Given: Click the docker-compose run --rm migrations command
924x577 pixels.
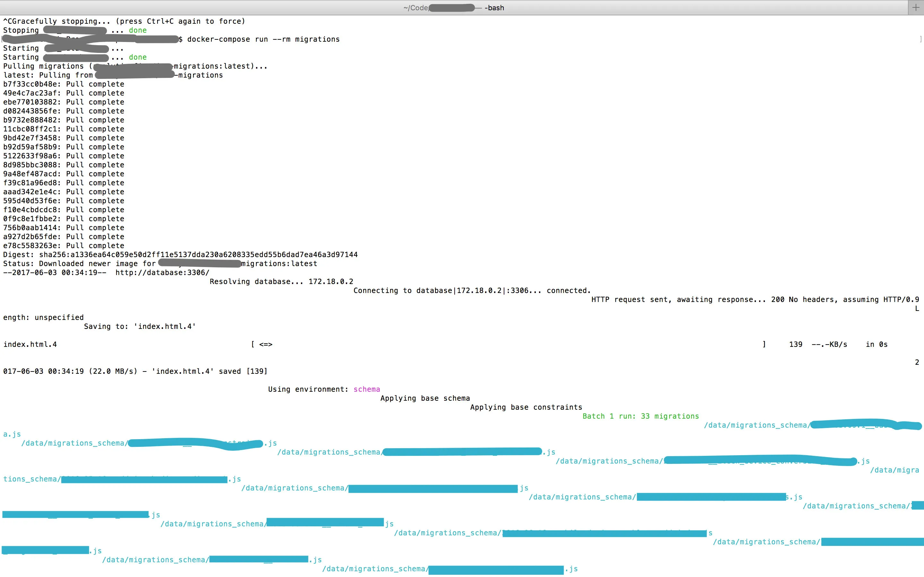Looking at the screenshot, I should coord(263,39).
